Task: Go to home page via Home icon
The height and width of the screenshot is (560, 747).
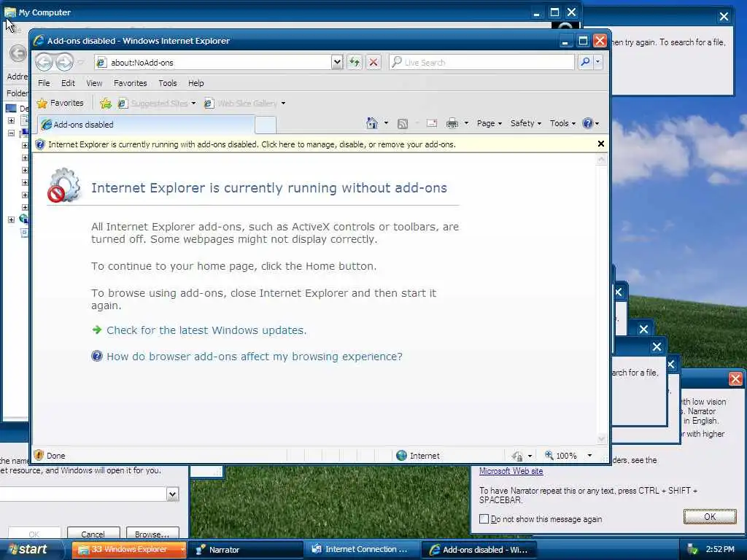Action: [x=371, y=123]
